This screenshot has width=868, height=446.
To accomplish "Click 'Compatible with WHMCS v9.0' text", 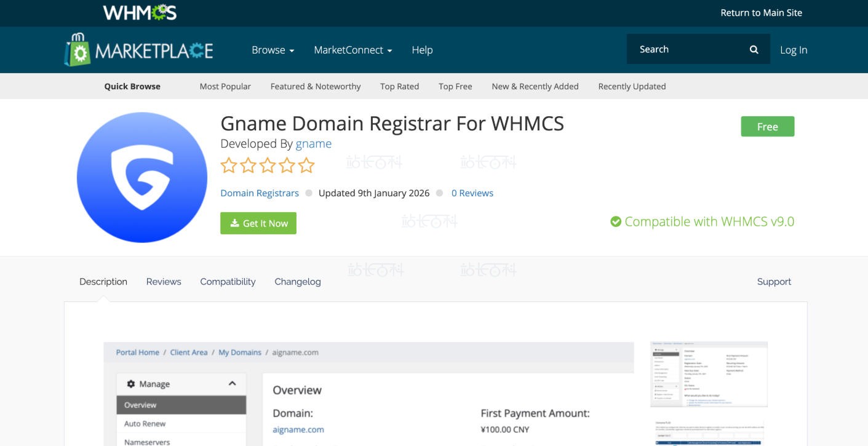I will click(709, 221).
